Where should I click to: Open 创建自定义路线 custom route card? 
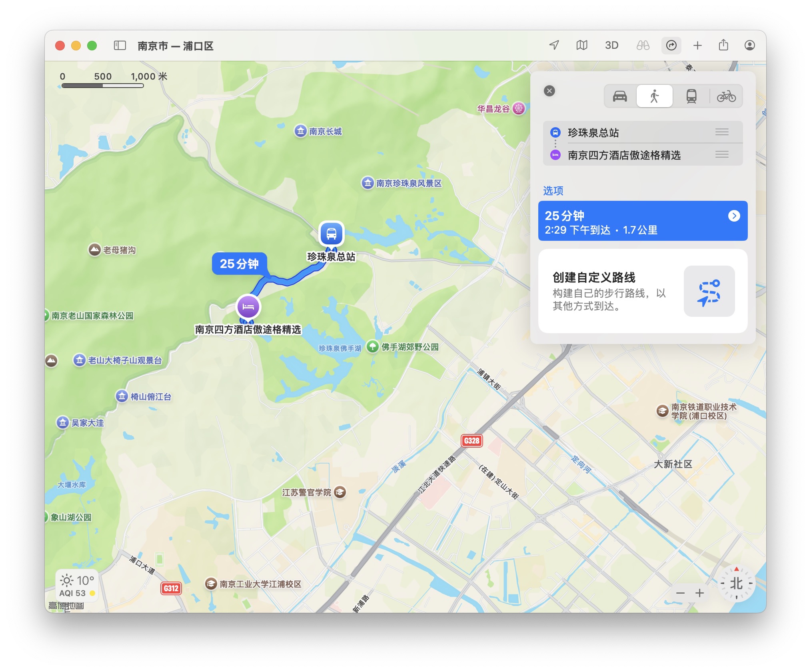coord(643,291)
